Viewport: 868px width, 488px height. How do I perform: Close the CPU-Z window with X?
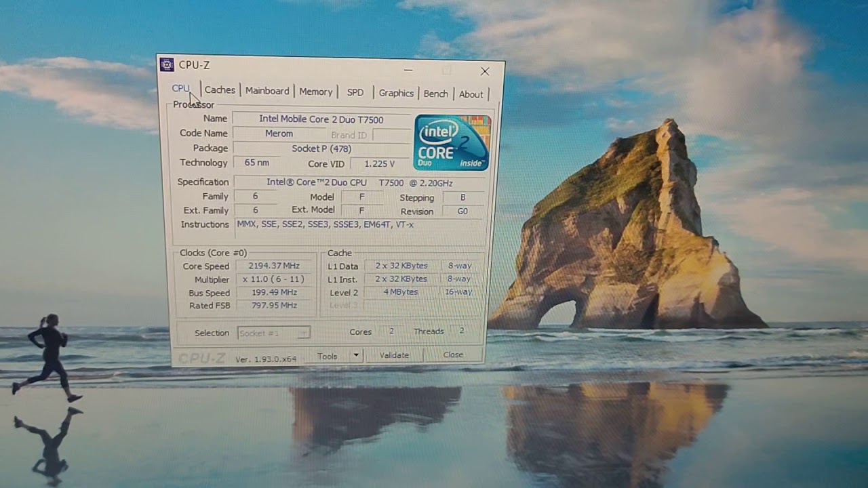click(485, 71)
